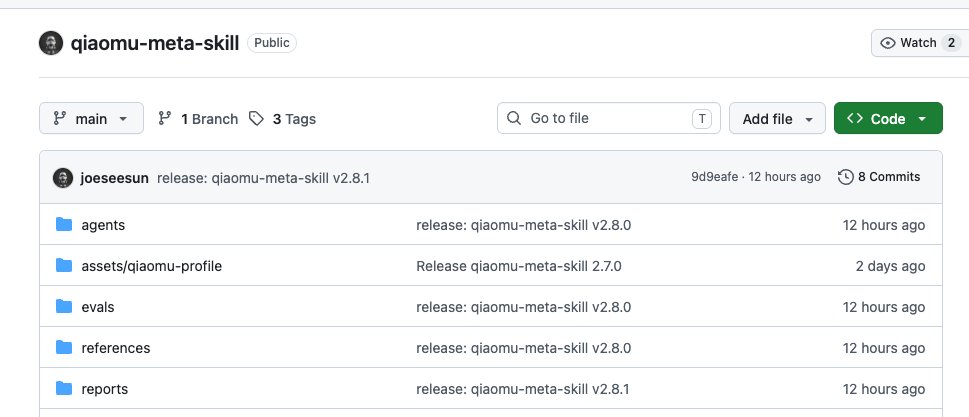Focus the Go to file search field
Viewport: 969px width, 417px height.
(609, 118)
